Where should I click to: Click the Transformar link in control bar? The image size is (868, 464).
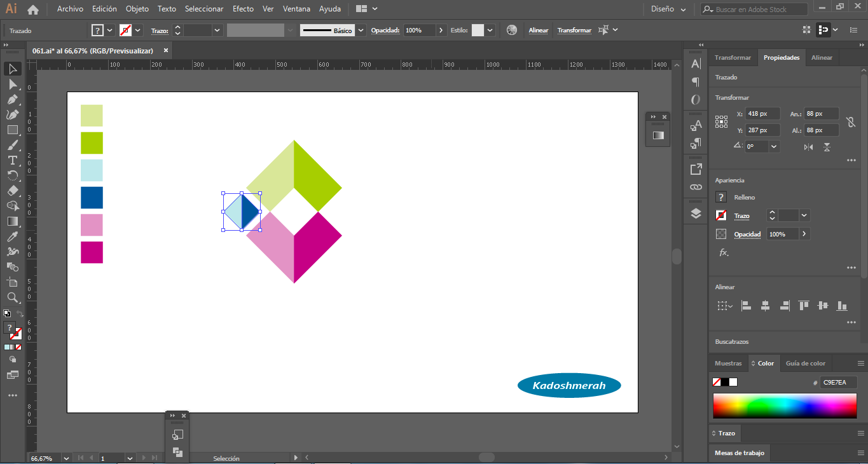coord(574,31)
